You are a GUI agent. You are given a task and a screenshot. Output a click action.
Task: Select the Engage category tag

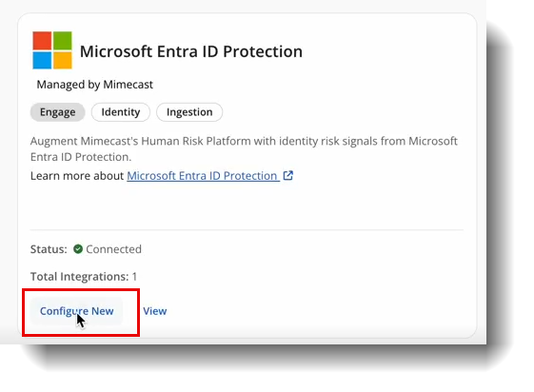coord(57,112)
